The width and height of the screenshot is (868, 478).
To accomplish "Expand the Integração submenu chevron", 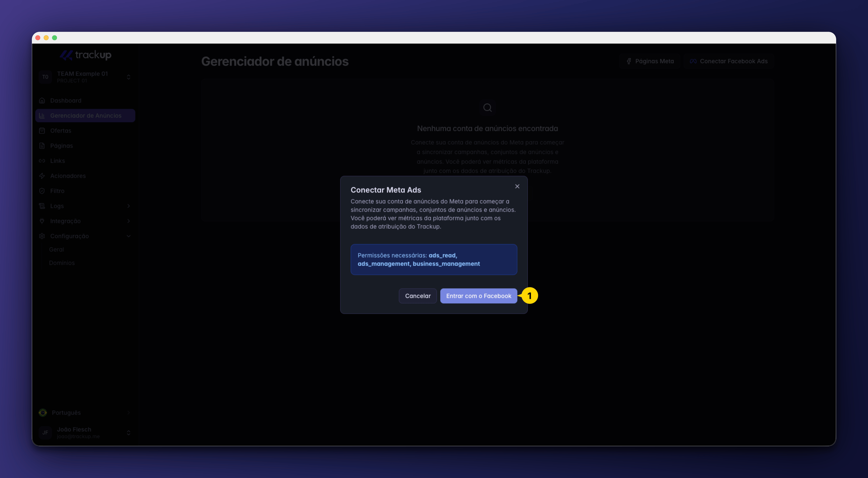I will (129, 221).
